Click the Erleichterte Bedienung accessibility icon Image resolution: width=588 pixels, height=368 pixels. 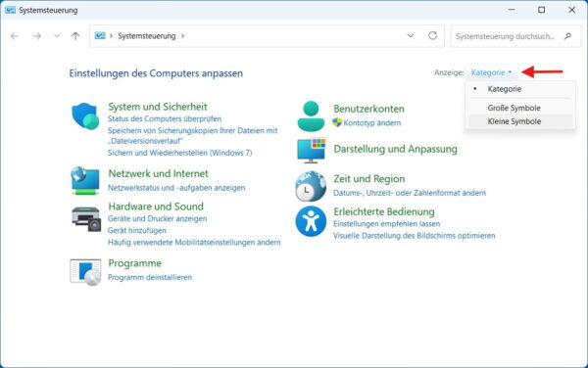[311, 221]
